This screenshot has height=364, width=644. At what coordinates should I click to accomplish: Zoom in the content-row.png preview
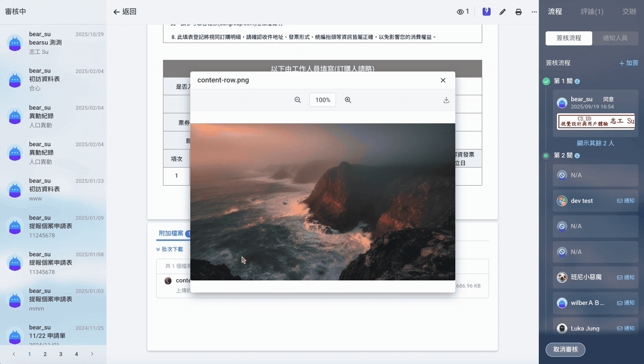[x=348, y=100]
